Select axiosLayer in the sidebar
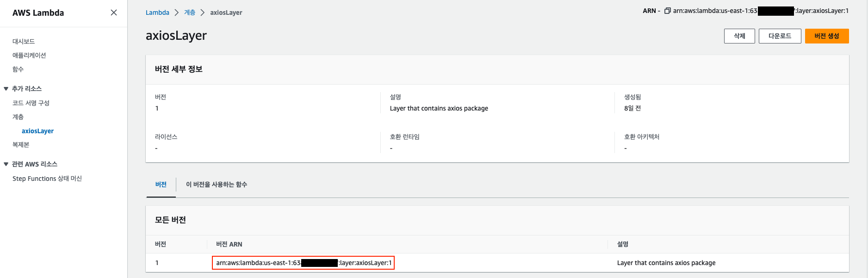This screenshot has height=278, width=868. (37, 131)
